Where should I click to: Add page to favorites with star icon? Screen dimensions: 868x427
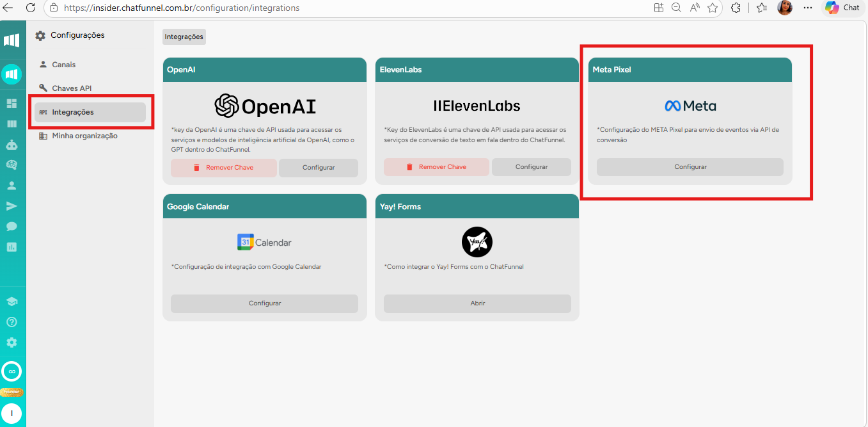coord(713,8)
